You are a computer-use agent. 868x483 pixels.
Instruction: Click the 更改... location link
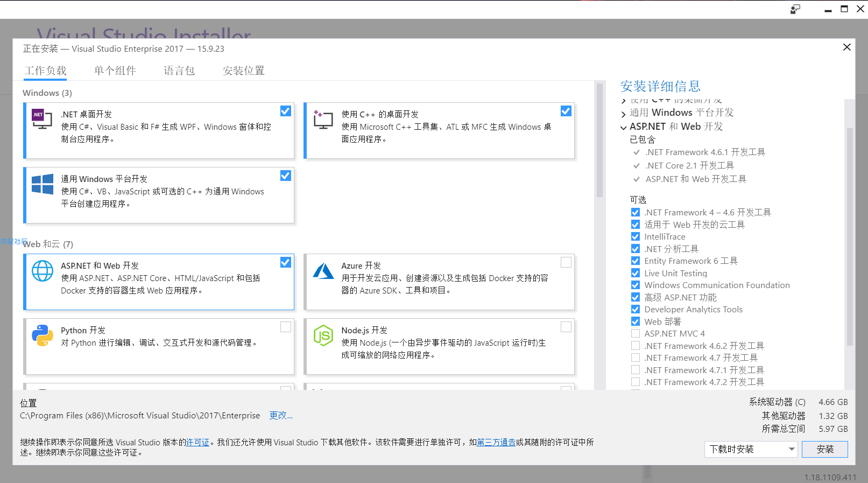click(281, 415)
